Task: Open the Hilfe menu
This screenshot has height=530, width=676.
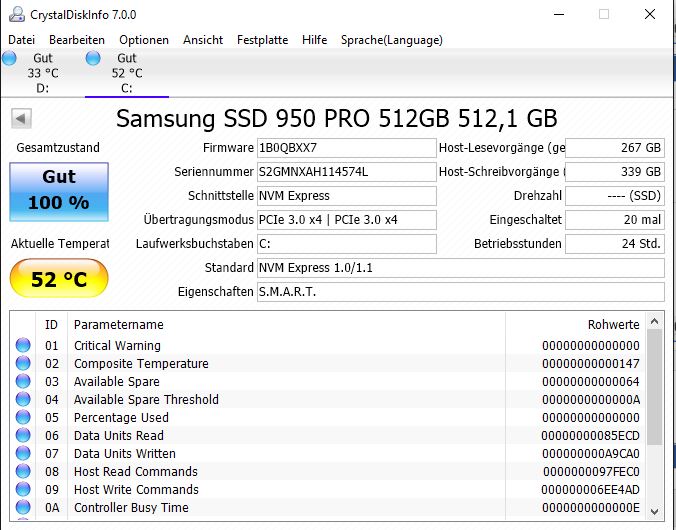Action: [314, 40]
